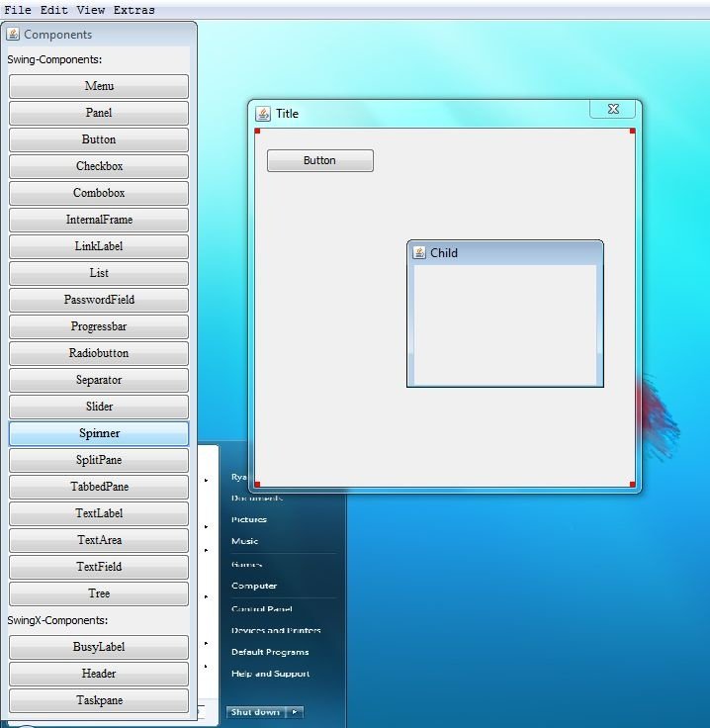710x728 pixels.
Task: Select the TextField component
Action: (x=99, y=567)
